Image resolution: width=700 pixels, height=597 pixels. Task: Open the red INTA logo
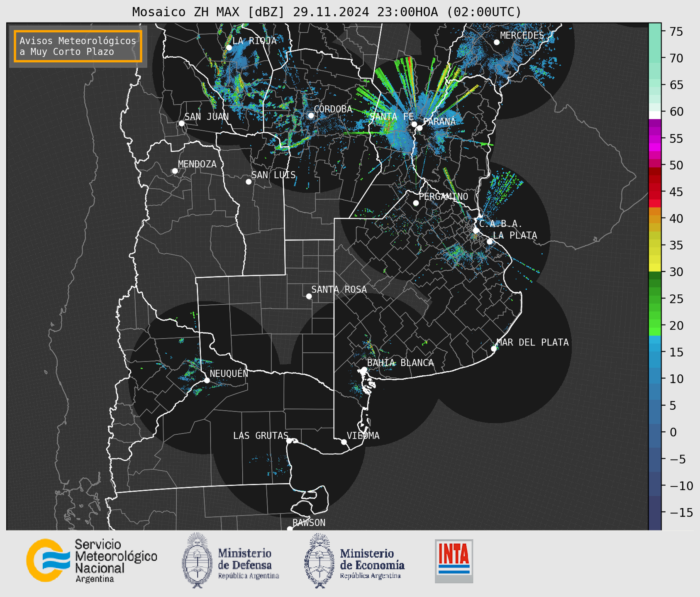coord(454,561)
